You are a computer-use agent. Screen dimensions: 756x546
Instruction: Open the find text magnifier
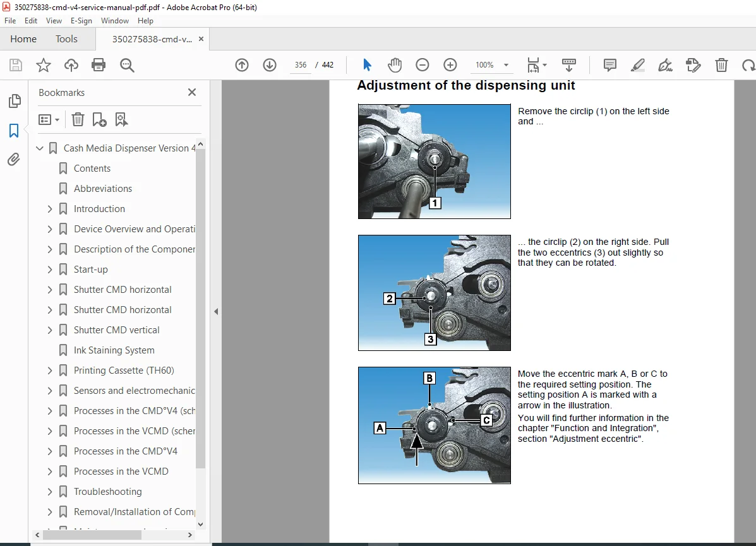pyautogui.click(x=127, y=65)
